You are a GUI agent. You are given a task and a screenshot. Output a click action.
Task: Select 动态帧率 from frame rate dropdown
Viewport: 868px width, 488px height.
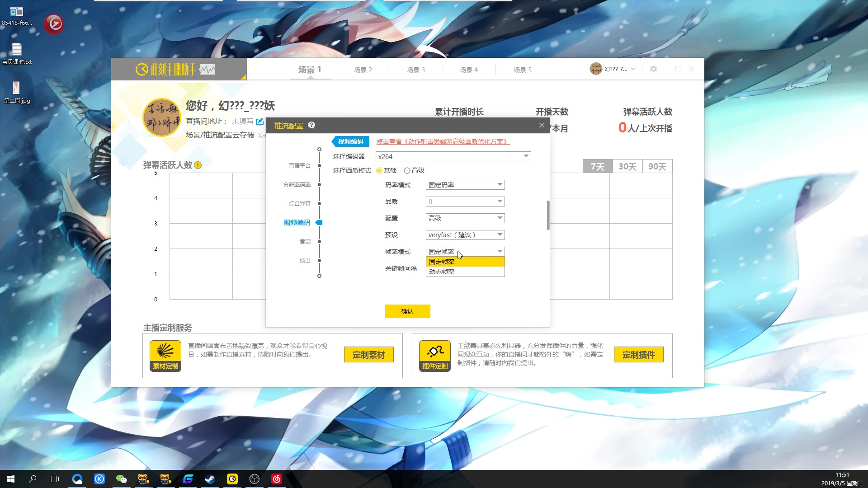point(442,272)
